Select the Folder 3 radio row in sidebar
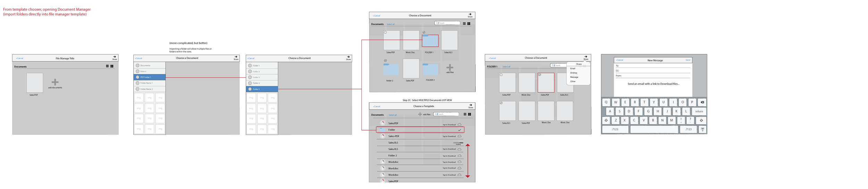This screenshot has width=868, height=189. [x=262, y=77]
